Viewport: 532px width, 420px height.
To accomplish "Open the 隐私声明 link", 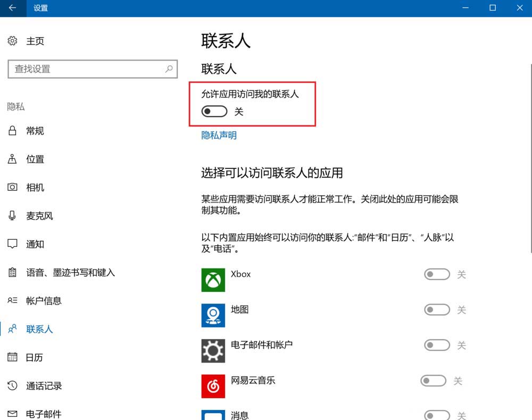I will tap(219, 136).
